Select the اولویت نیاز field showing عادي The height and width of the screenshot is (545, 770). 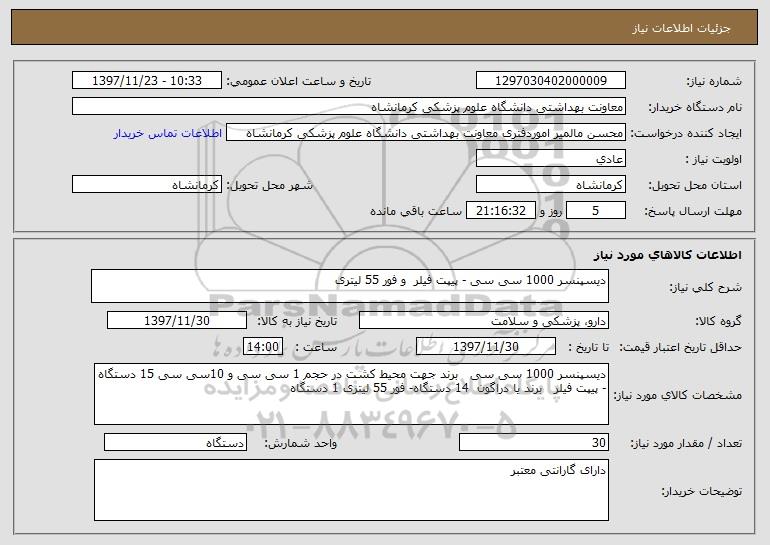(x=550, y=158)
